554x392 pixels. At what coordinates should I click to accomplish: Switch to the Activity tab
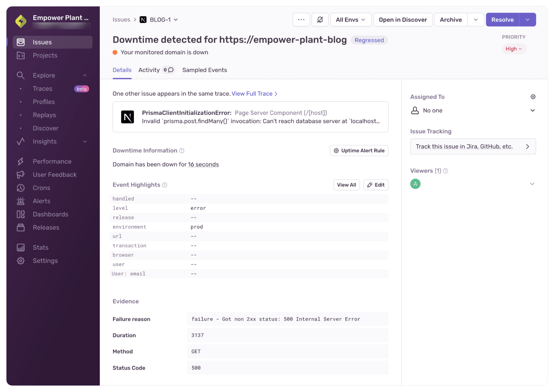149,70
